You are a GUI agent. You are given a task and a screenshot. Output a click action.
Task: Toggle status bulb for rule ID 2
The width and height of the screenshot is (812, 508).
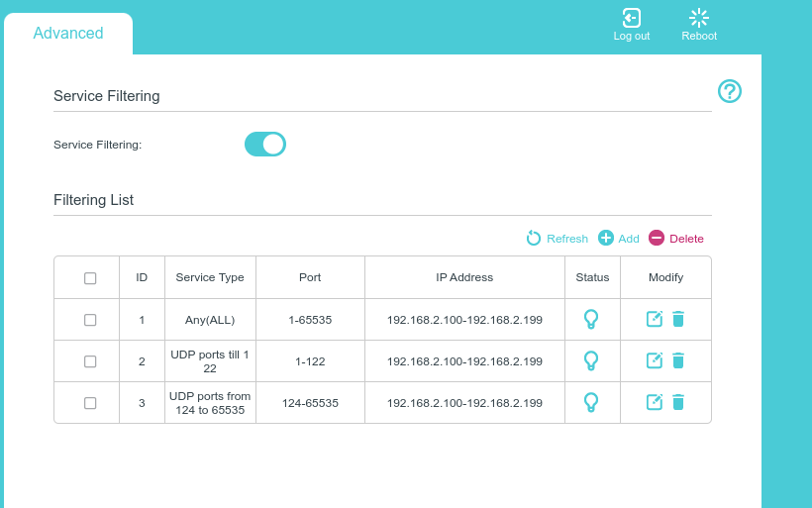591,360
